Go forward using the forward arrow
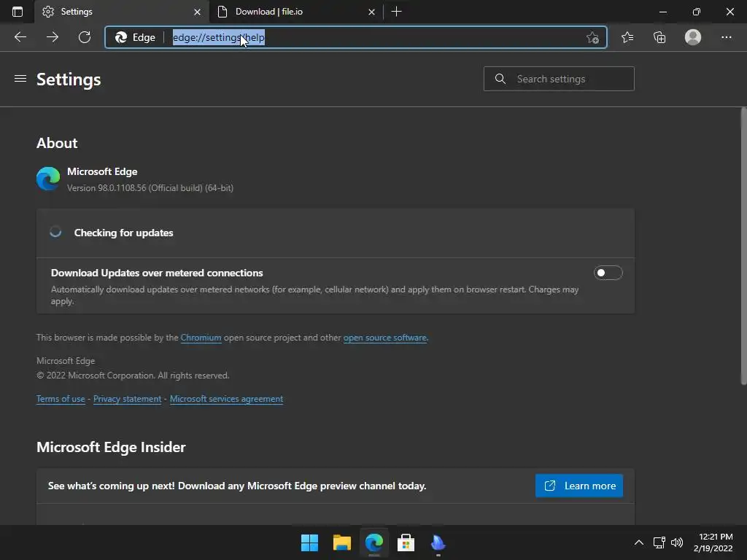 point(53,37)
